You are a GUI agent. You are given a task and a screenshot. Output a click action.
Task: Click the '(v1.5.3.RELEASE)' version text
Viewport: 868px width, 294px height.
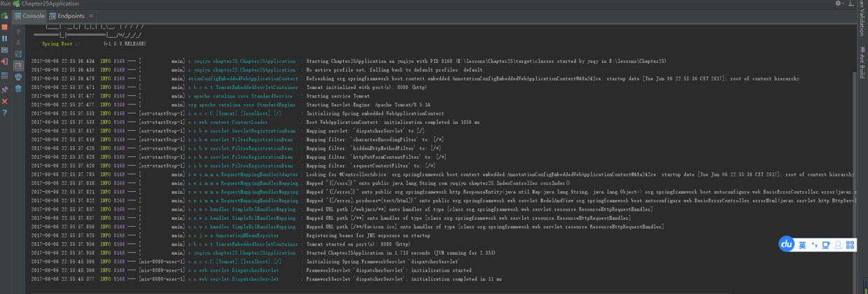click(x=125, y=43)
